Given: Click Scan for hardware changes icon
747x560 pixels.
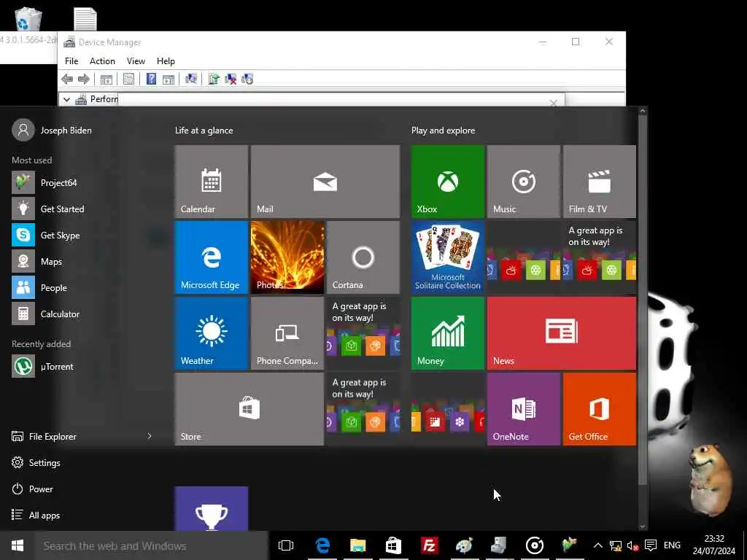Looking at the screenshot, I should [191, 79].
